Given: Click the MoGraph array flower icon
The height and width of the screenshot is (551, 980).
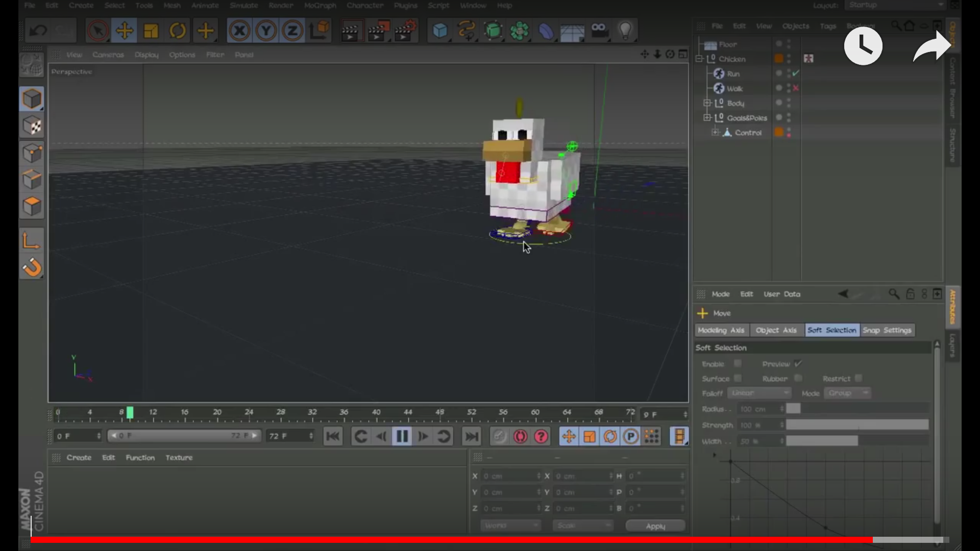Looking at the screenshot, I should 520,31.
